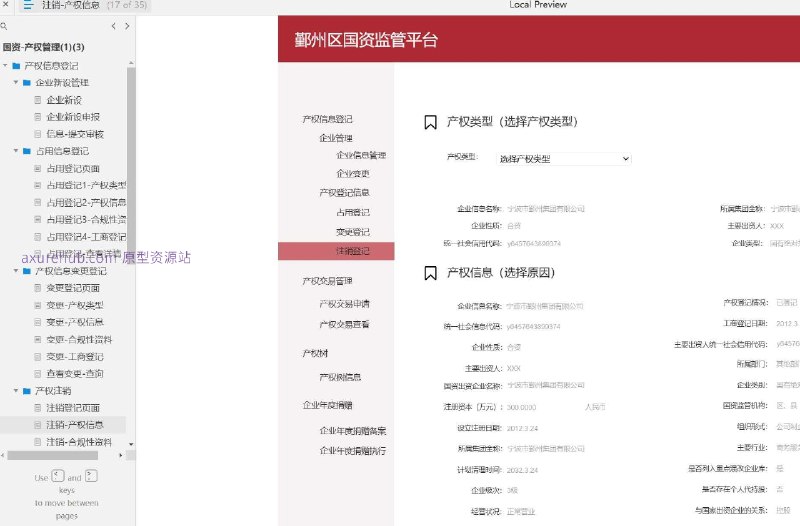Select 产权信息登记 in prototype menu

[x=328, y=119]
